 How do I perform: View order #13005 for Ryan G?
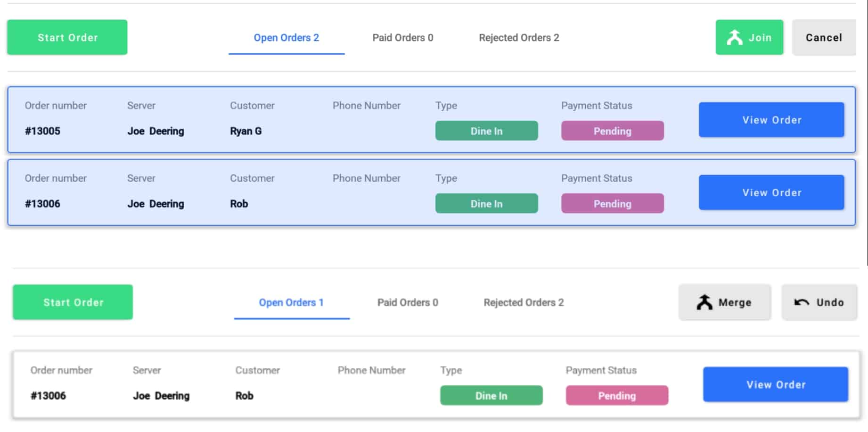[x=771, y=120]
